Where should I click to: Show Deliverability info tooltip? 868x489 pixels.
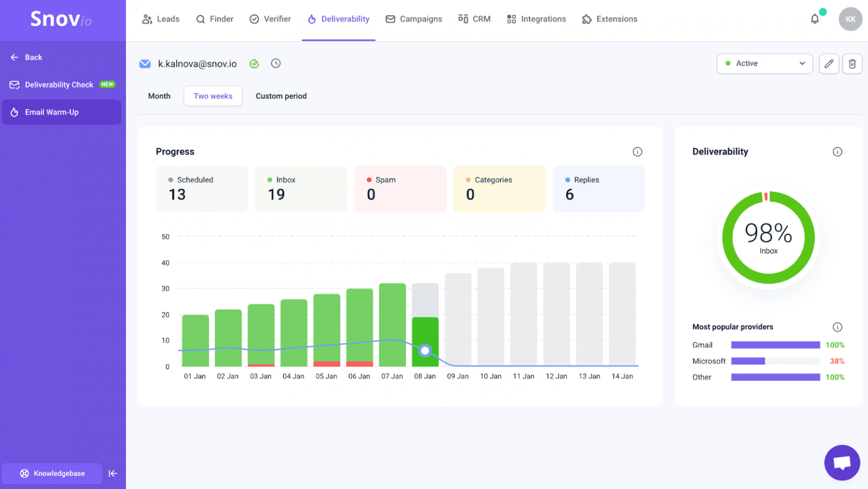pos(837,151)
